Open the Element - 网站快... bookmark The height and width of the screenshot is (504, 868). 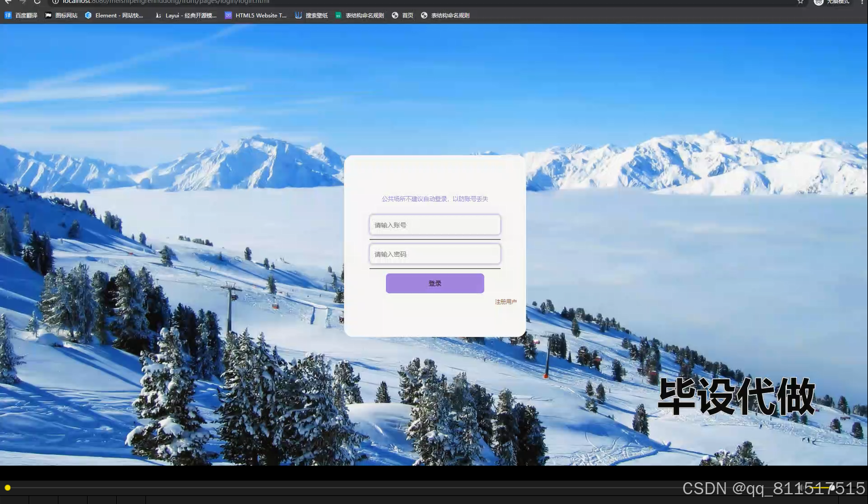pyautogui.click(x=114, y=15)
